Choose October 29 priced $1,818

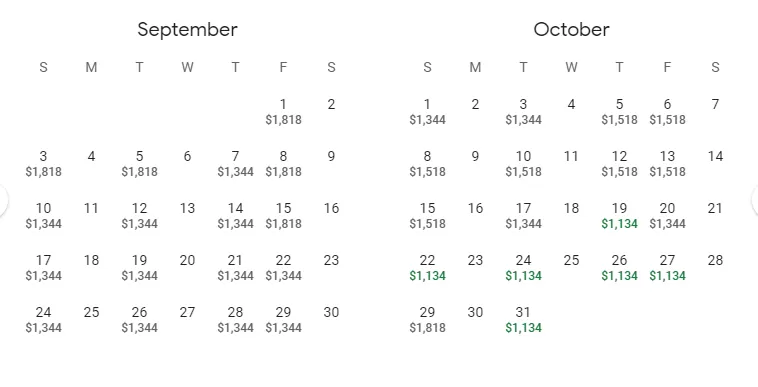[427, 319]
